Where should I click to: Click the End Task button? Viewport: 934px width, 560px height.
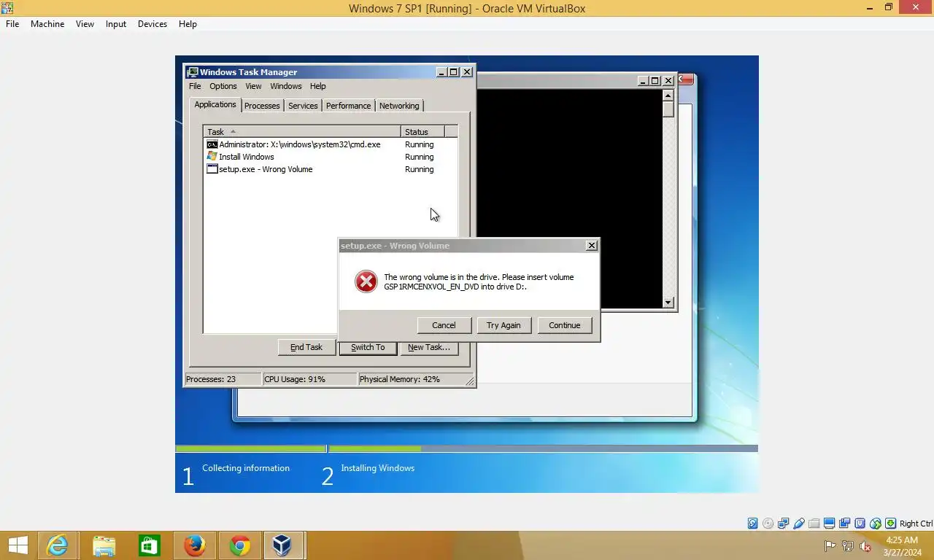306,347
